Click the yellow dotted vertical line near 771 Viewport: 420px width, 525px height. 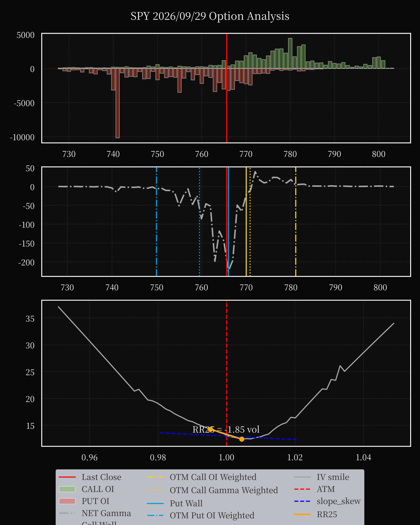click(250, 221)
